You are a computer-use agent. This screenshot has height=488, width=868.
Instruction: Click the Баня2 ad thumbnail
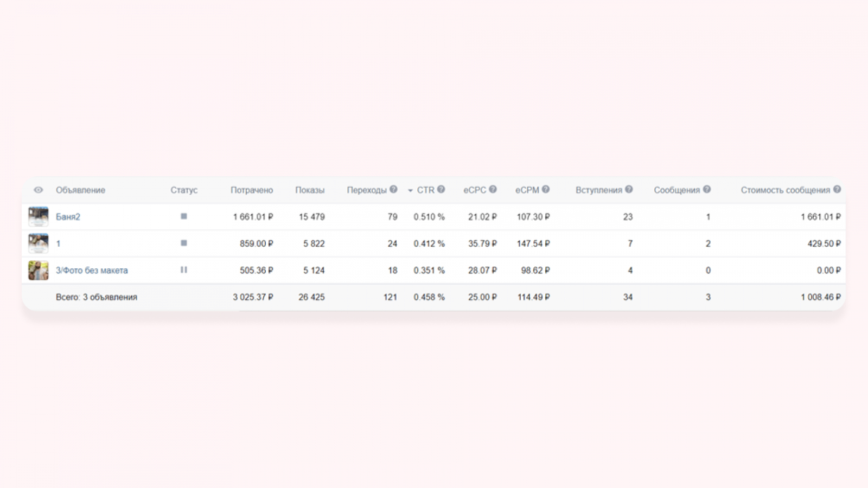coord(39,216)
